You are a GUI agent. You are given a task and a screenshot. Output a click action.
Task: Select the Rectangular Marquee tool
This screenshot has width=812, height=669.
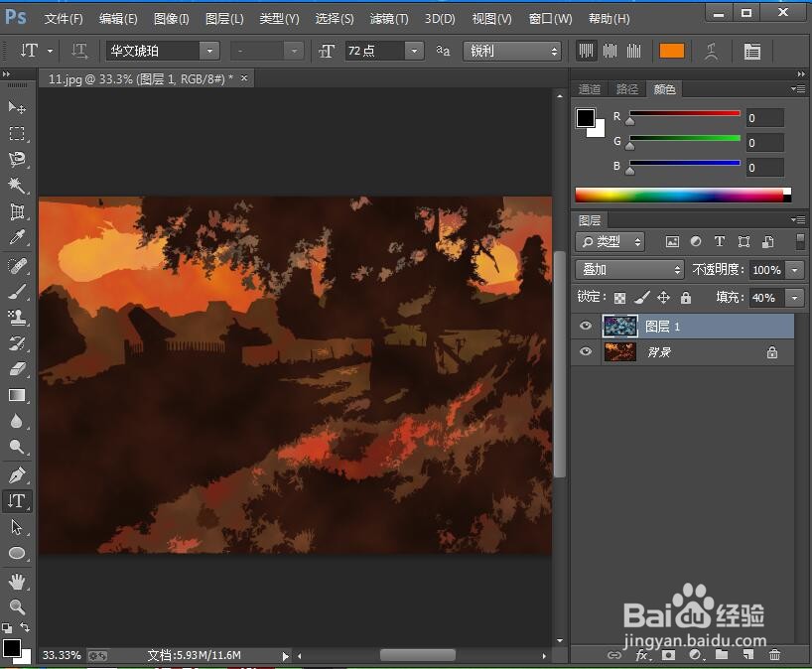coord(17,133)
